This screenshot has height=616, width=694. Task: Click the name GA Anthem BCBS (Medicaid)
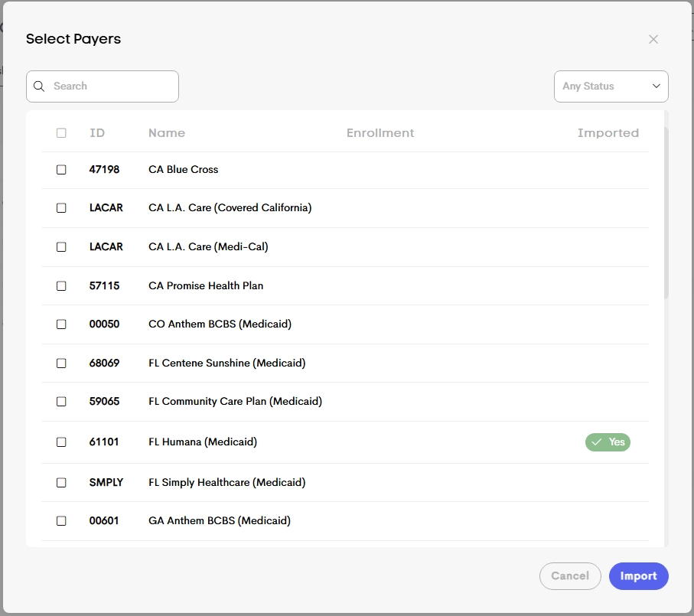(220, 521)
